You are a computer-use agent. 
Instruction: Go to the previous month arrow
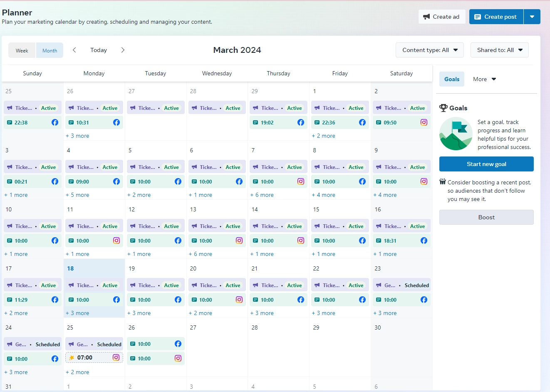(x=74, y=50)
